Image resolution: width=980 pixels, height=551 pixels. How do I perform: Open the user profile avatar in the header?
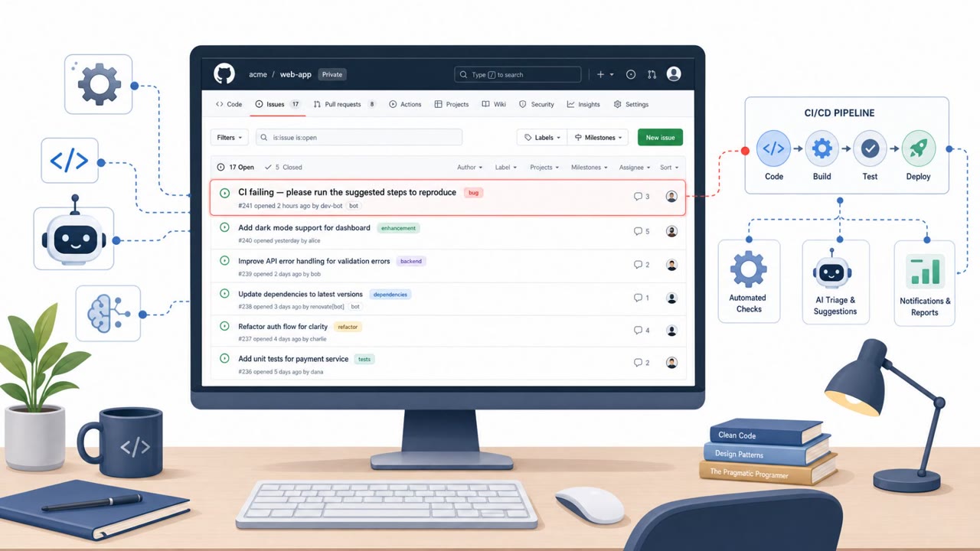674,74
